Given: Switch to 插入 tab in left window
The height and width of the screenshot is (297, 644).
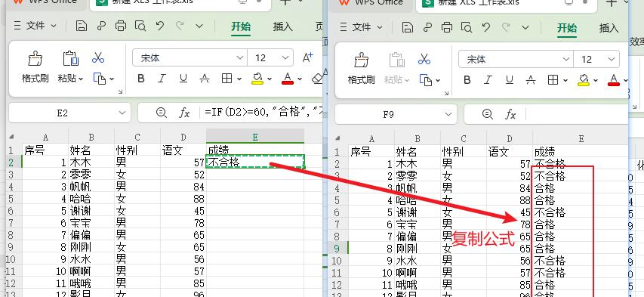Looking at the screenshot, I should (283, 26).
